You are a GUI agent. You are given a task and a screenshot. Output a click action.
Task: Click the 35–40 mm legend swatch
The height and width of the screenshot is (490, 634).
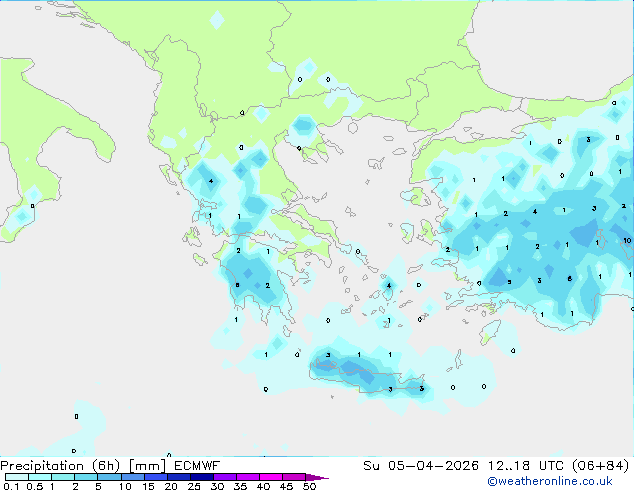coord(248,477)
